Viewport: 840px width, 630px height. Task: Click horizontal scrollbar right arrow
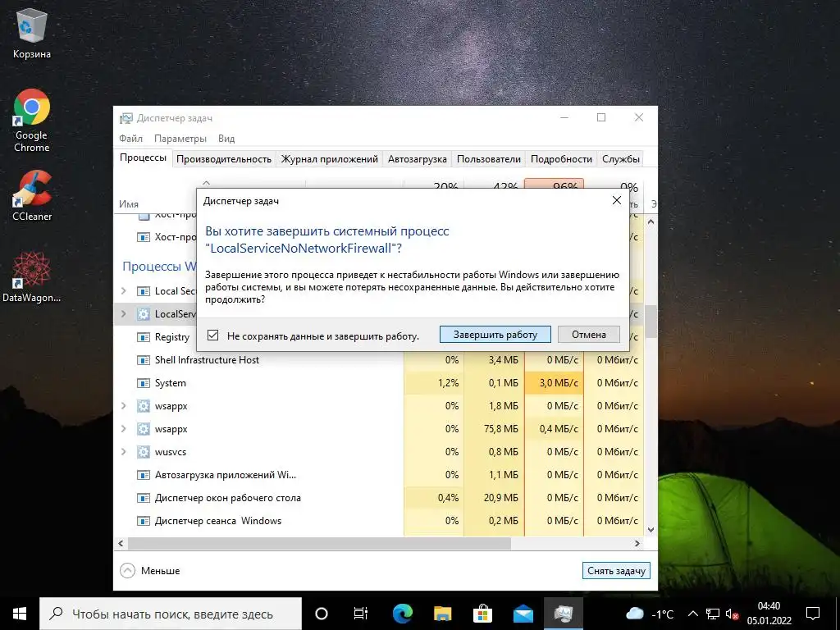pos(637,543)
